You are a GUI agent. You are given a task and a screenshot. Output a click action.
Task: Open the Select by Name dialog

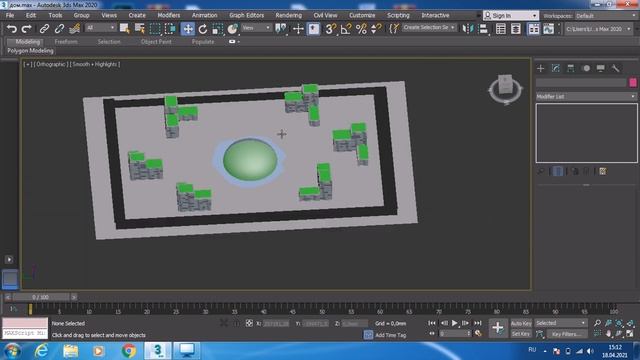pyautogui.click(x=140, y=29)
